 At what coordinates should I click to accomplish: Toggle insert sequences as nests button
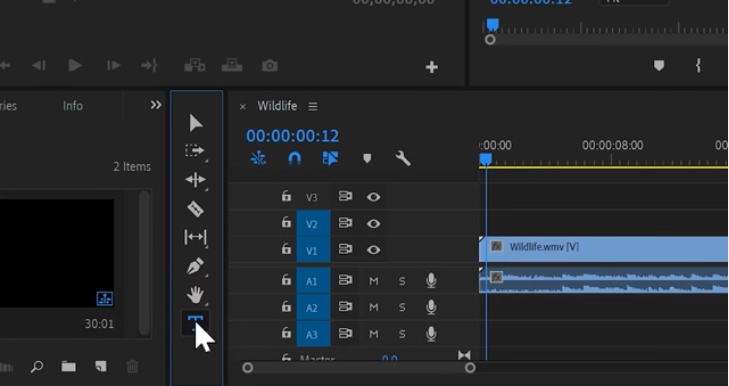258,159
